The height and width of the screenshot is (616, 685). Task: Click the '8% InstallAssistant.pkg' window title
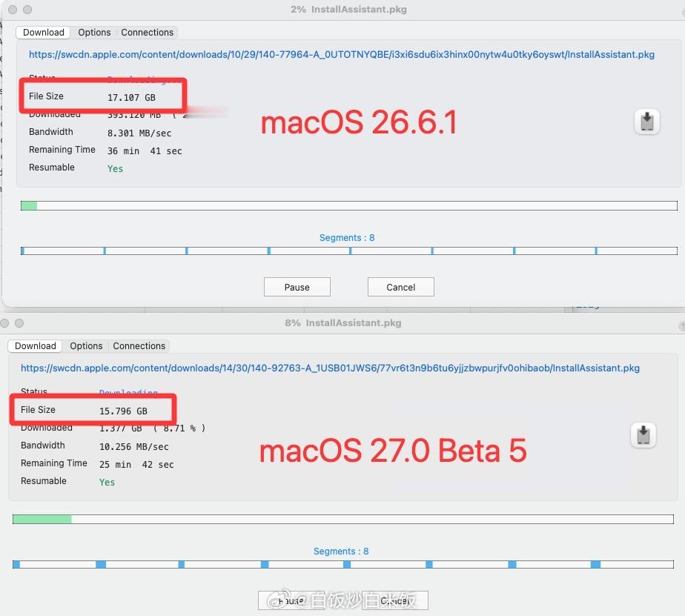click(343, 323)
